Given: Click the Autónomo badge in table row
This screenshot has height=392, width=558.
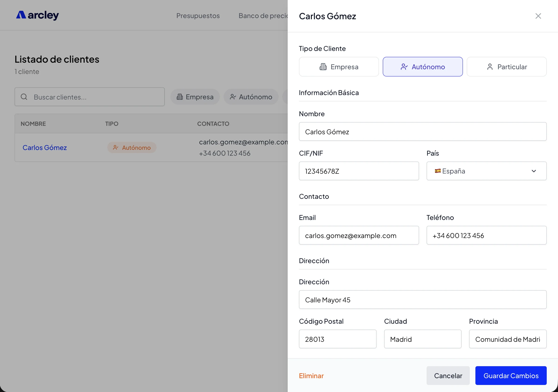Looking at the screenshot, I should click(132, 148).
